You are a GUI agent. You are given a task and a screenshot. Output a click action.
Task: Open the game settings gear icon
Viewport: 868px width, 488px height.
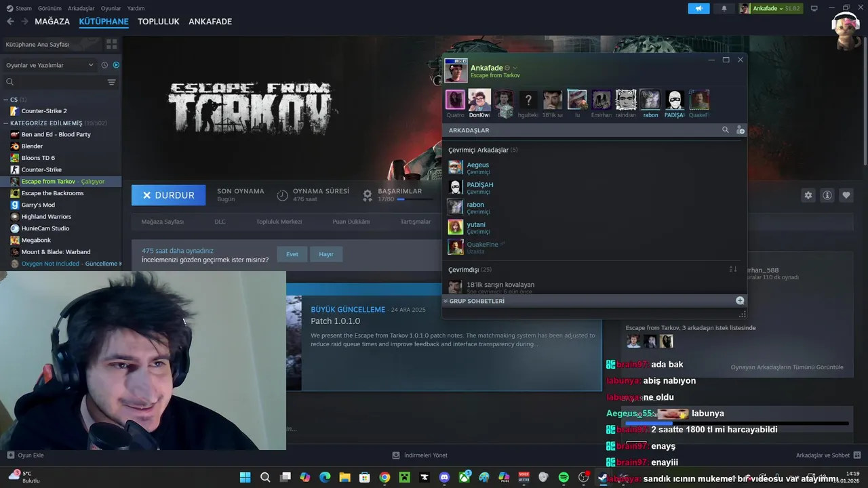[x=808, y=195]
